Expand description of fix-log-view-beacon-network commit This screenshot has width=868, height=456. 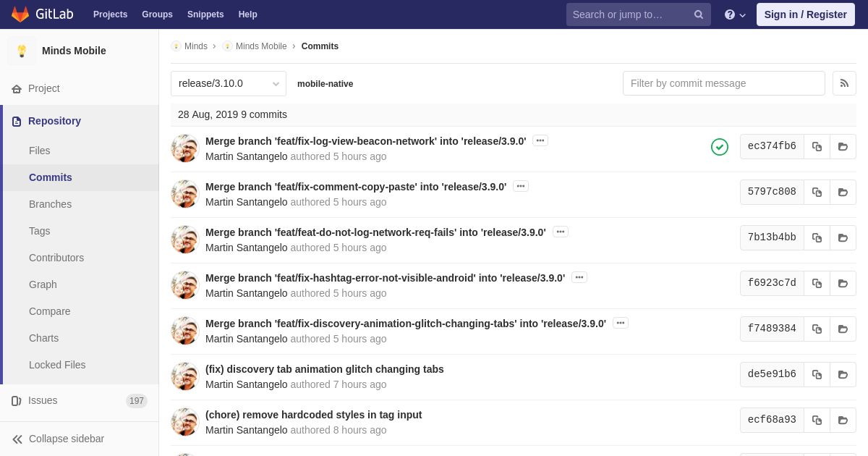pyautogui.click(x=540, y=140)
